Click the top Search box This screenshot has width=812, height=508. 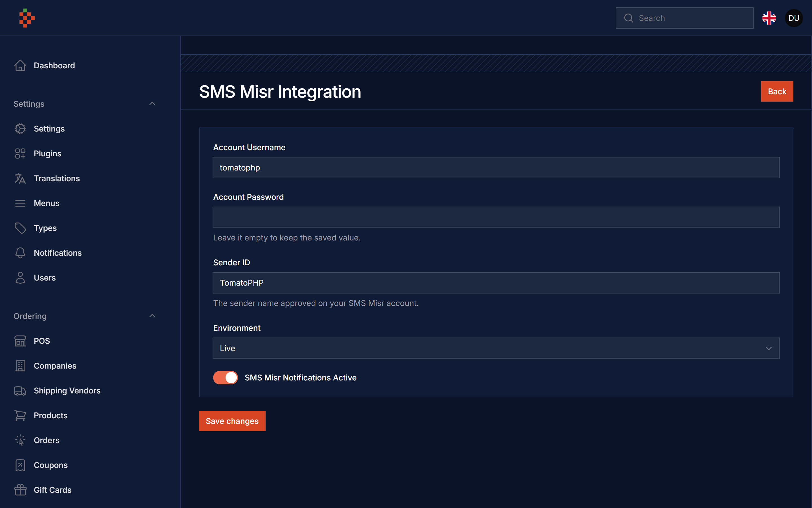685,18
